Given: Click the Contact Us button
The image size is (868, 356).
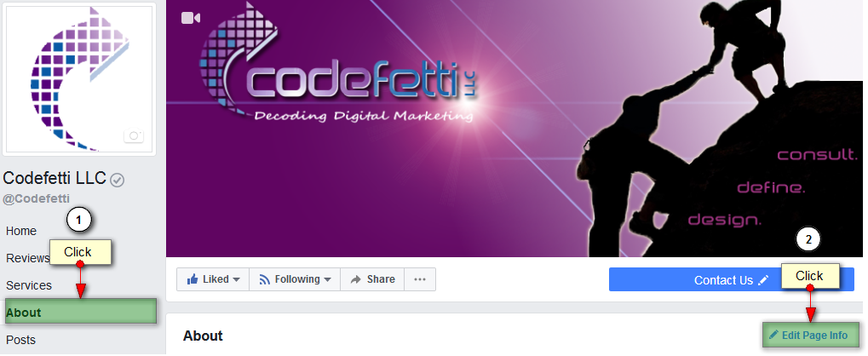Looking at the screenshot, I should click(732, 279).
